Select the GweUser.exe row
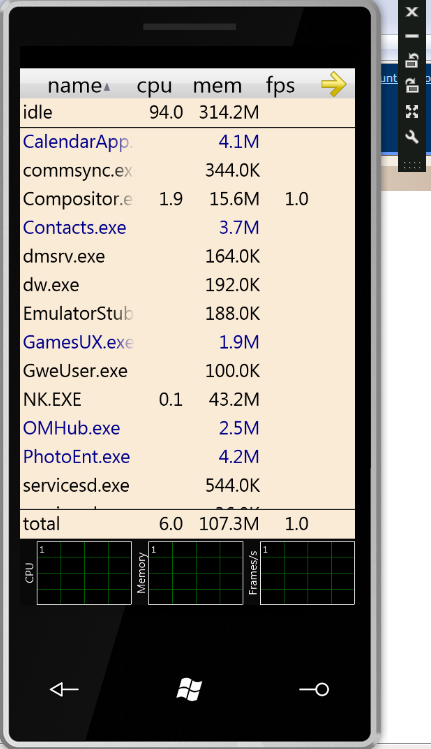 pos(187,371)
